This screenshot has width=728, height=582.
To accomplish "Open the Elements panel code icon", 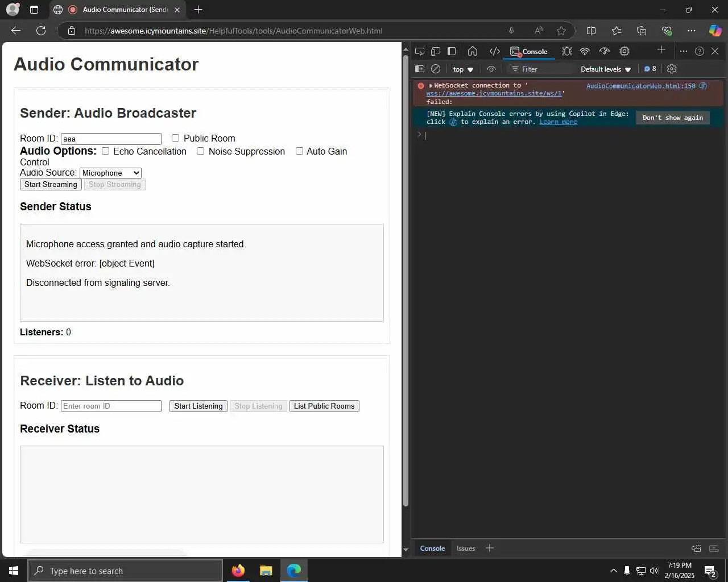I will [495, 51].
